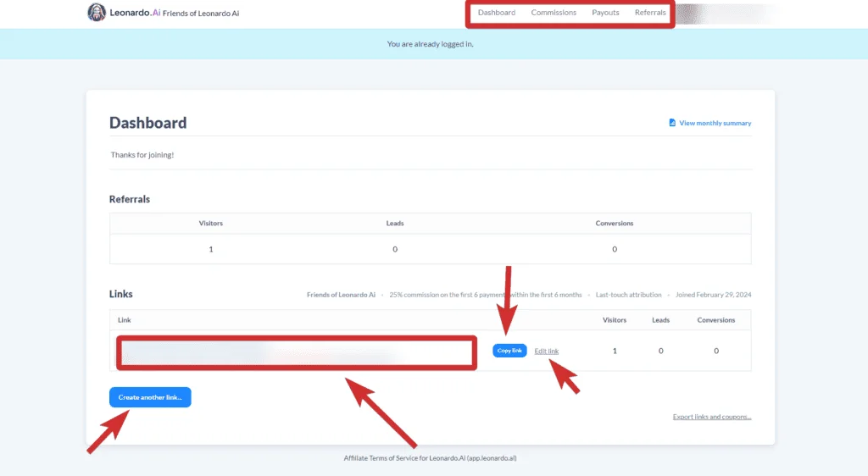Open Export links and coupons
868x476 pixels.
click(x=712, y=417)
